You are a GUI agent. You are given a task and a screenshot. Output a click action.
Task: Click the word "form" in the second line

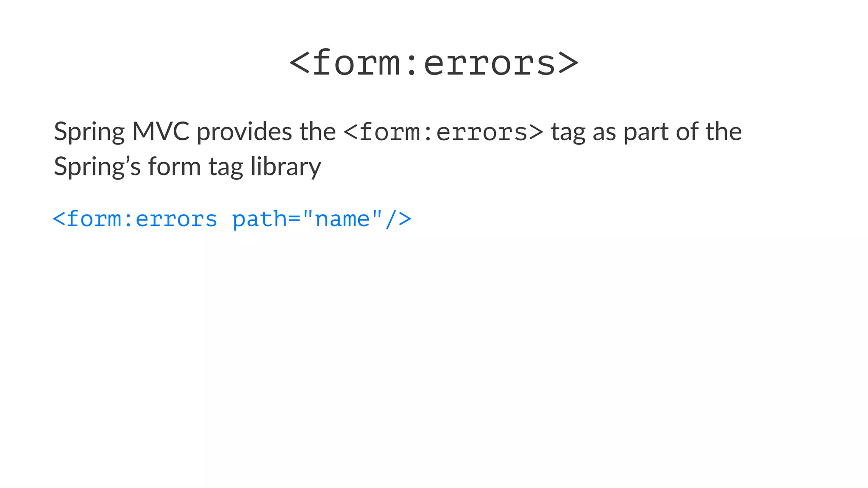pos(174,166)
